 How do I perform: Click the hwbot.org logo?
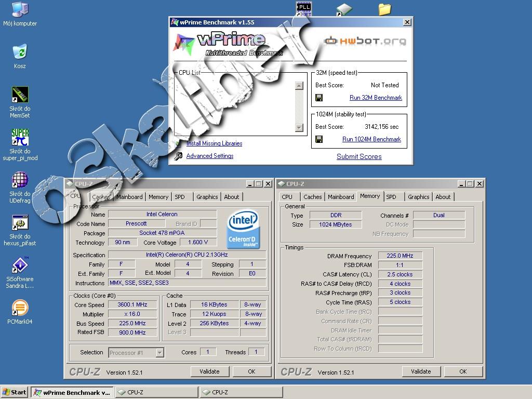point(365,41)
